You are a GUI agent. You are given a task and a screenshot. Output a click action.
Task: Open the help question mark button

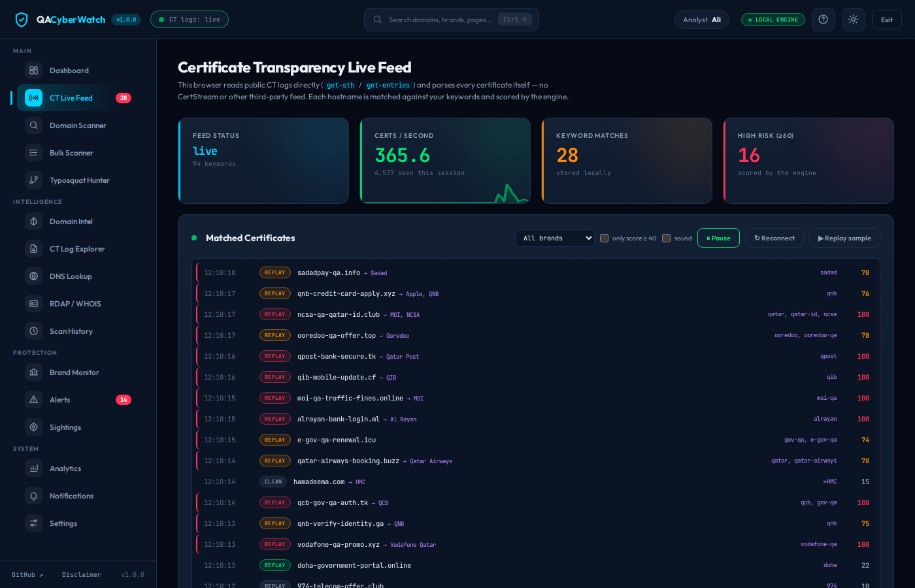(x=823, y=20)
